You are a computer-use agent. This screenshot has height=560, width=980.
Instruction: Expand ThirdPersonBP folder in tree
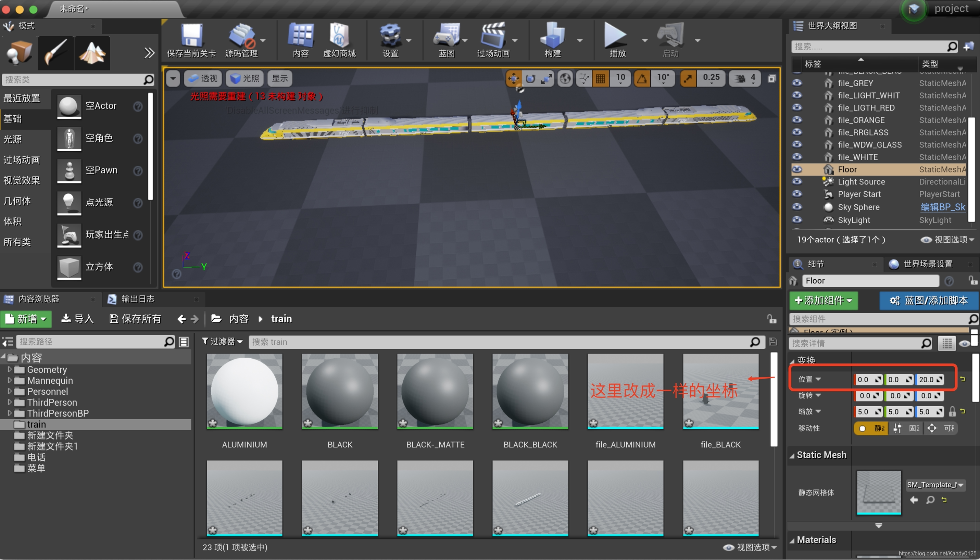(9, 413)
